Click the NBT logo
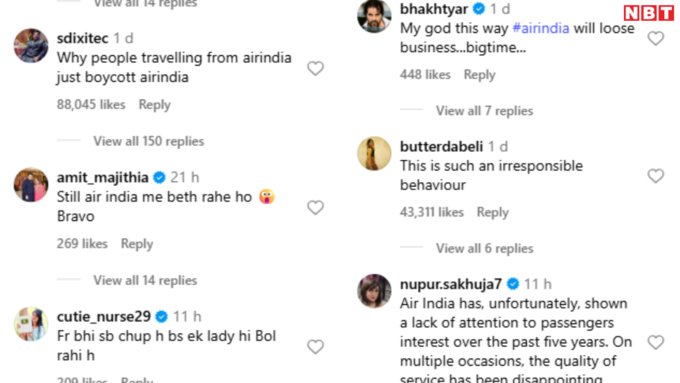The width and height of the screenshot is (680, 383). click(x=649, y=13)
